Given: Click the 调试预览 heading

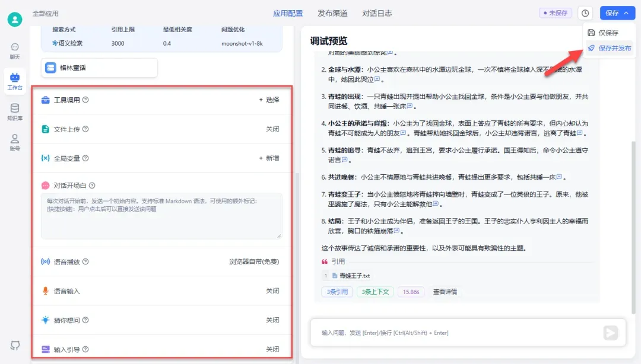Looking at the screenshot, I should coord(329,41).
